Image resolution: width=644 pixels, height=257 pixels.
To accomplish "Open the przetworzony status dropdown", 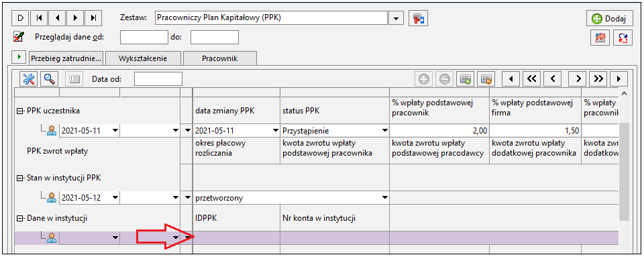I will 384,198.
